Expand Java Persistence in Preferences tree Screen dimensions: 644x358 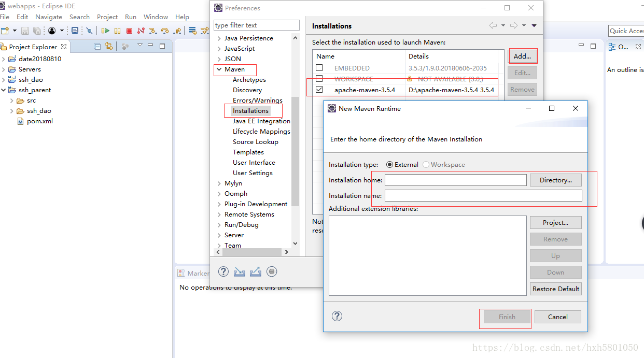click(x=219, y=38)
